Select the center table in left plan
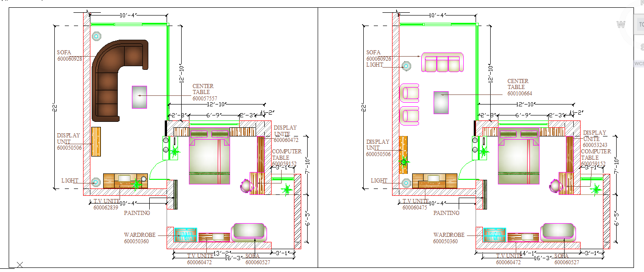 pos(139,97)
